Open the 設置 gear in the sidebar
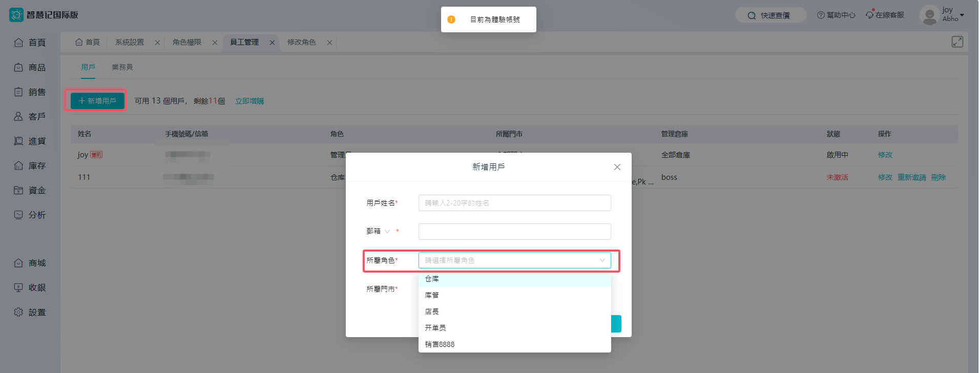Image resolution: width=980 pixels, height=373 pixels. [x=19, y=312]
